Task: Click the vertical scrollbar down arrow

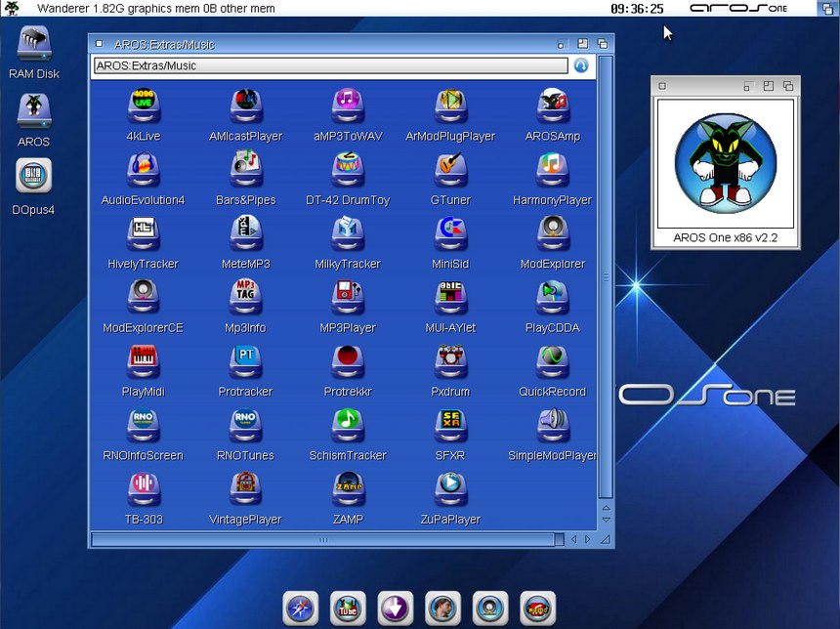Action: click(x=606, y=521)
